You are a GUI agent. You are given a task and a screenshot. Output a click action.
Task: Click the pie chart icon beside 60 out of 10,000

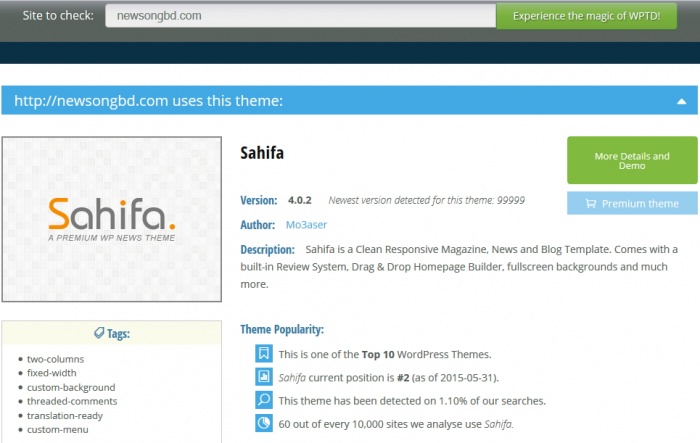point(263,423)
